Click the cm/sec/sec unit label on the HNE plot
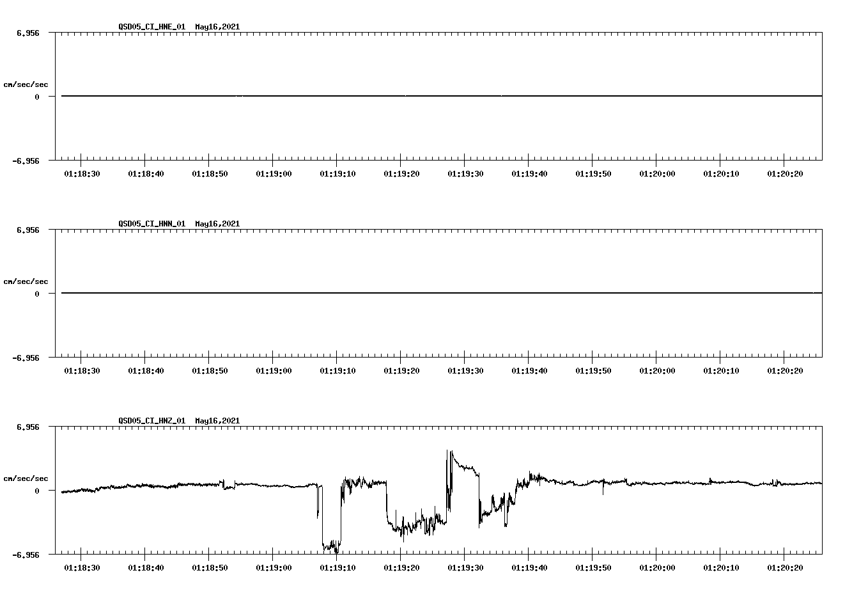Screen dimensions: 868x591 26,83
